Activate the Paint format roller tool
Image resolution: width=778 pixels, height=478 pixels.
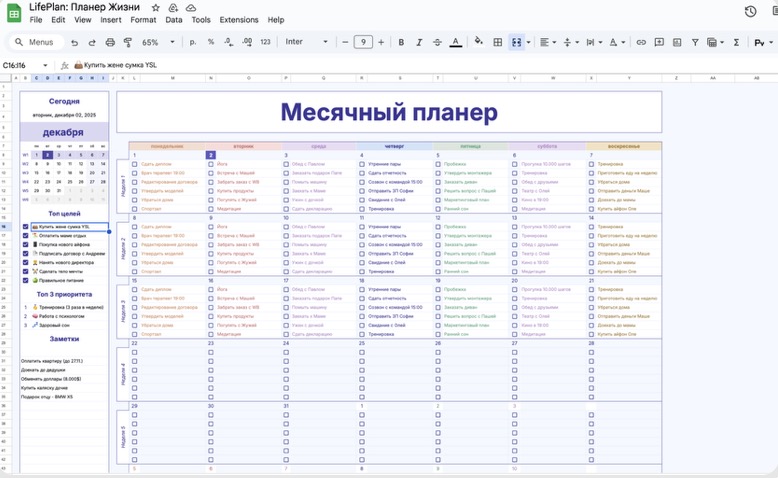[x=128, y=43]
